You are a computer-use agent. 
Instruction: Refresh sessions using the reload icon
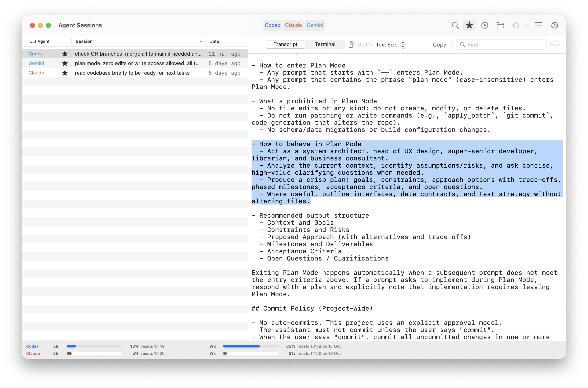click(516, 25)
